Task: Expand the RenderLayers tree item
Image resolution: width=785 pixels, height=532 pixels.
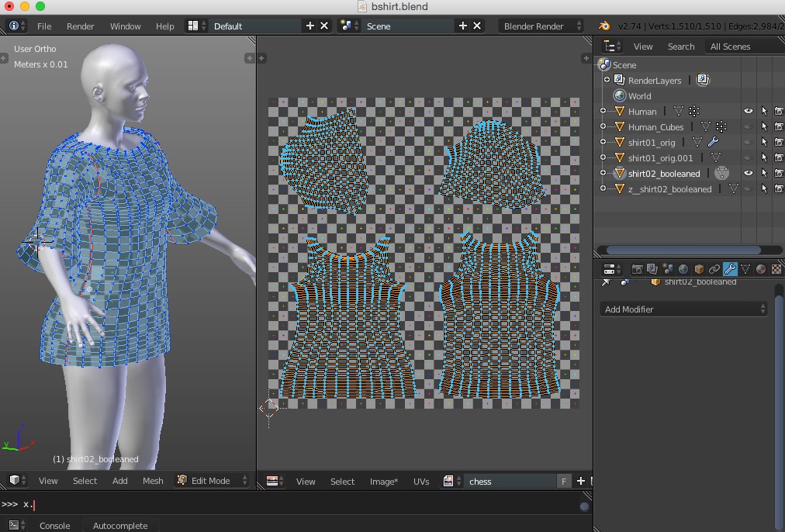Action: (x=607, y=80)
